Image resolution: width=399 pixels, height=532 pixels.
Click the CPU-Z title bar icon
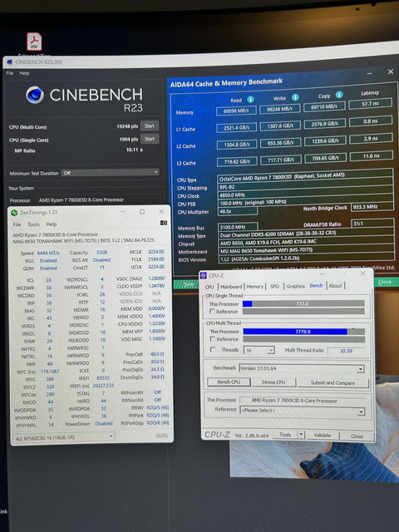(x=204, y=275)
